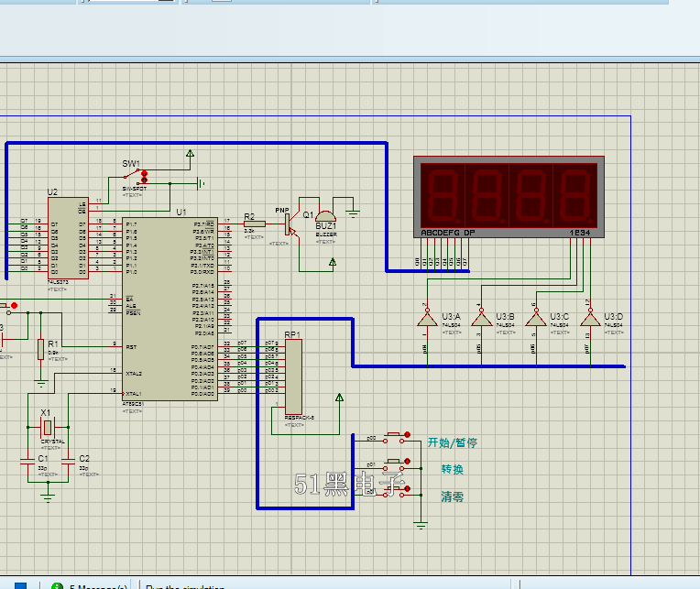
Task: Push the 清零 push-button plunger
Action: coord(393,488)
